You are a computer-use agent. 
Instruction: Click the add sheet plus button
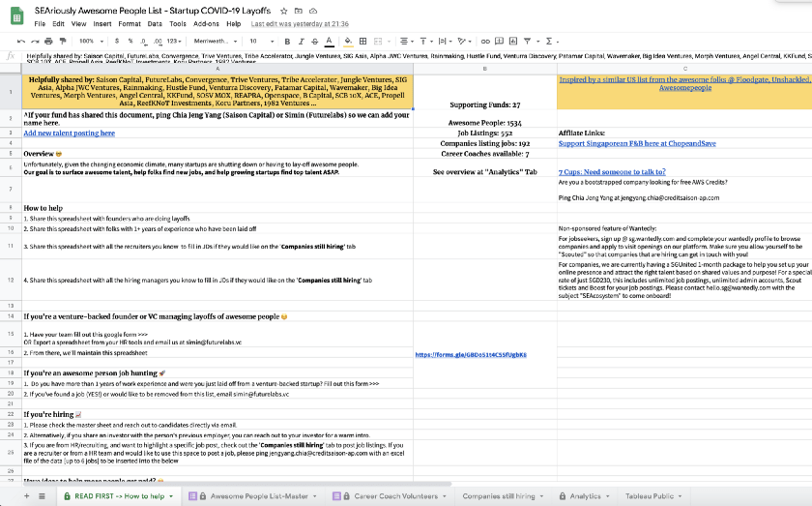pos(26,496)
